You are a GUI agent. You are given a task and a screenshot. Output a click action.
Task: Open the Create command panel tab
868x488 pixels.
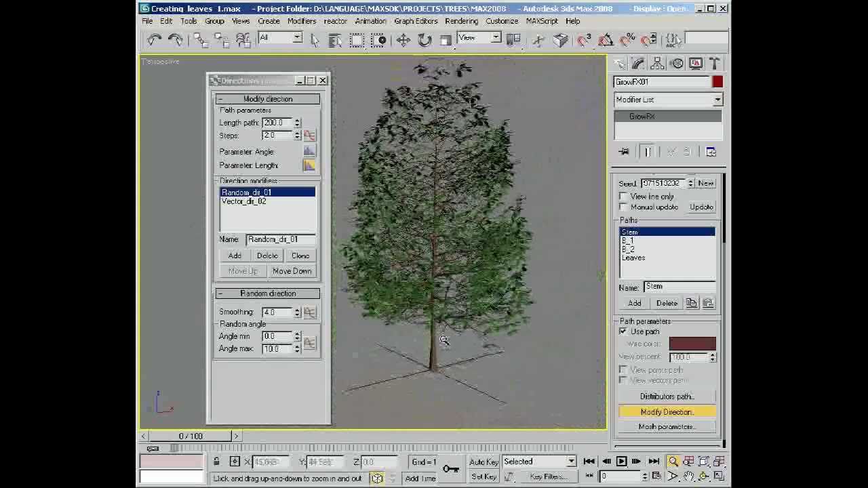(620, 64)
